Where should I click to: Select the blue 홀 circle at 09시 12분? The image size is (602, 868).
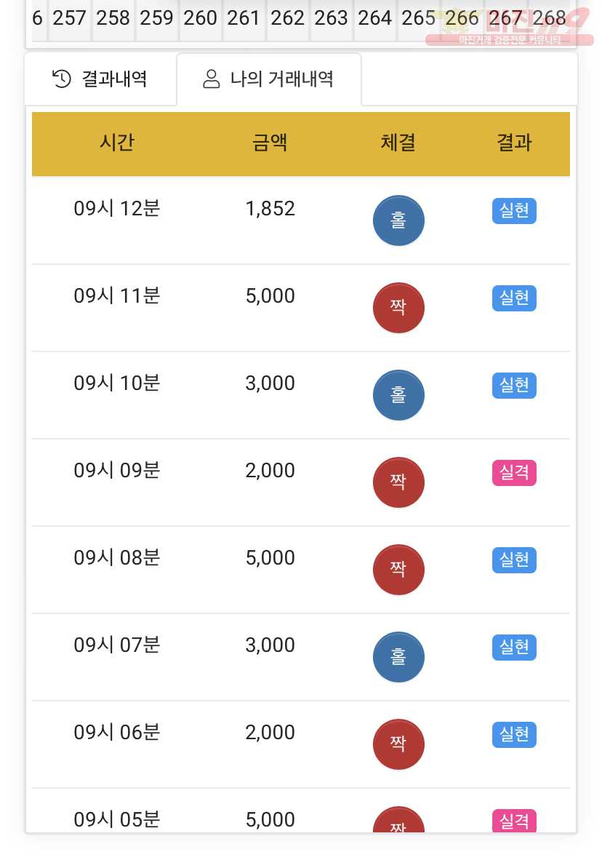tap(398, 220)
